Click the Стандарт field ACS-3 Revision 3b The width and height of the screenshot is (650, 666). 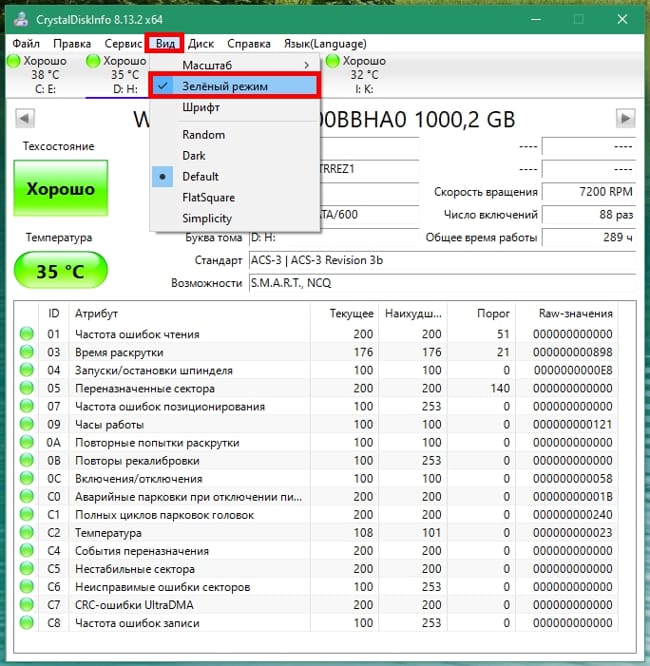pos(442,260)
